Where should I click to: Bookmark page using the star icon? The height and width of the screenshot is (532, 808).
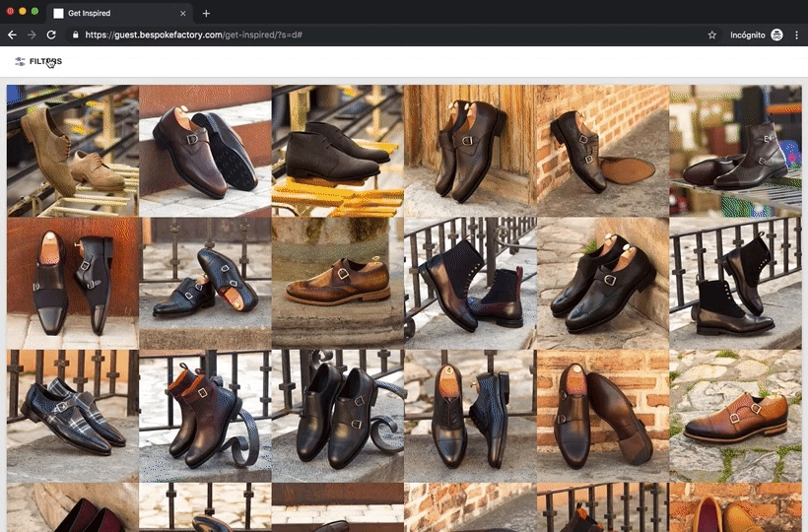pos(711,34)
